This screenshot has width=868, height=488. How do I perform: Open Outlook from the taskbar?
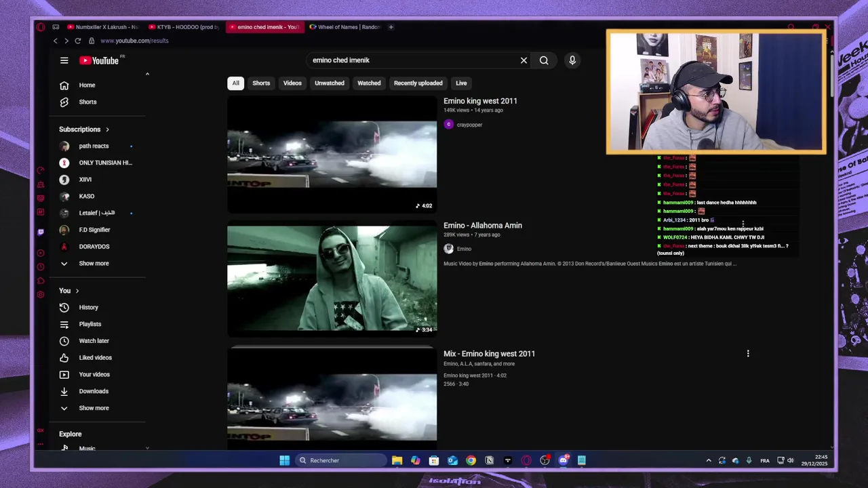pyautogui.click(x=452, y=460)
